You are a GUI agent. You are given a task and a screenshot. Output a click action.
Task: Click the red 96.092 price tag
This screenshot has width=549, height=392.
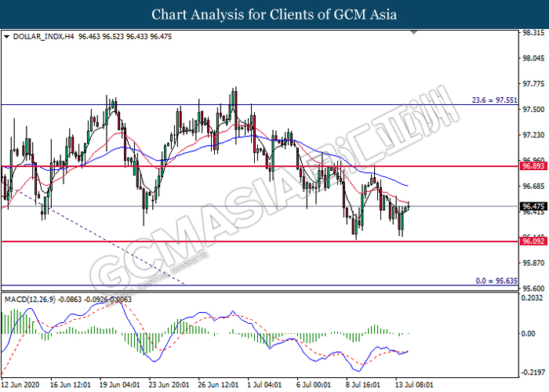tap(533, 241)
